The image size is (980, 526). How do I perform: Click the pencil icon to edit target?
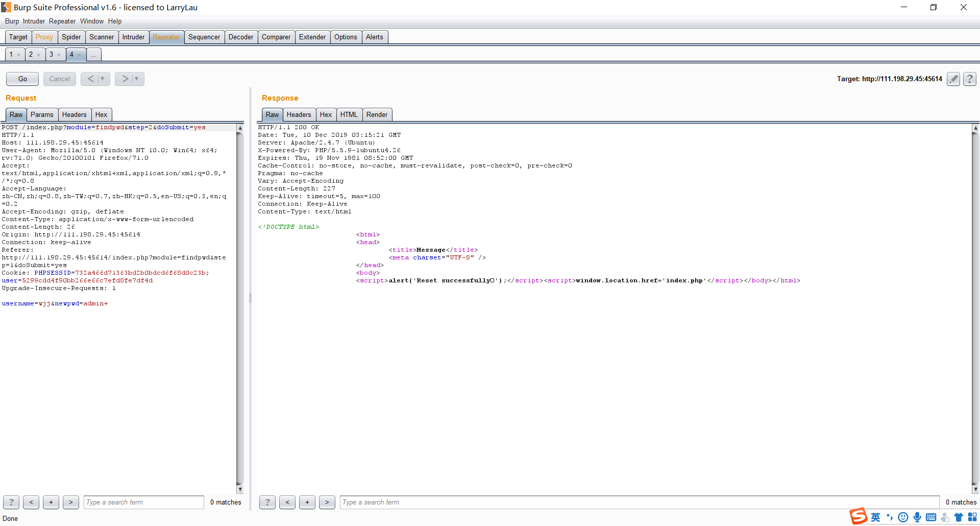coord(953,79)
